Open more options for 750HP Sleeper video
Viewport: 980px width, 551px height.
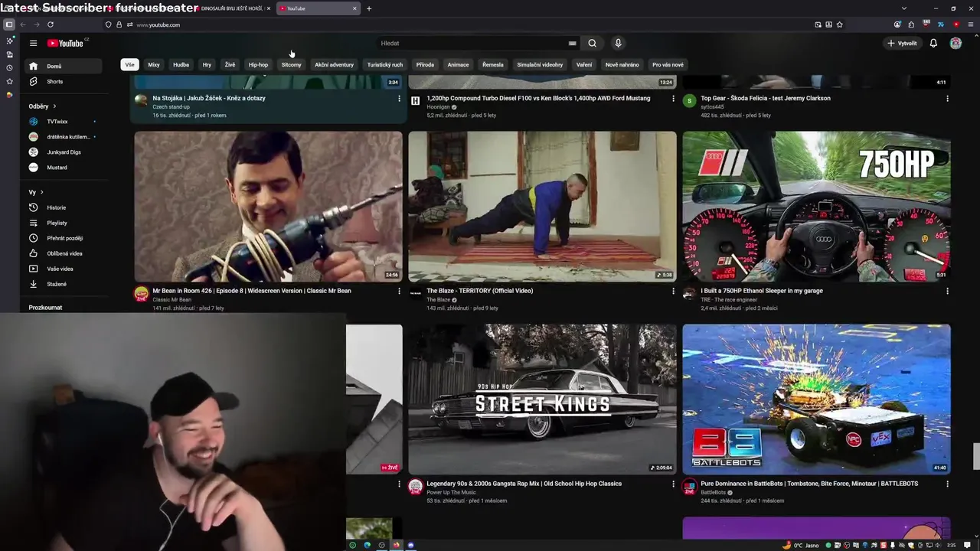(947, 291)
